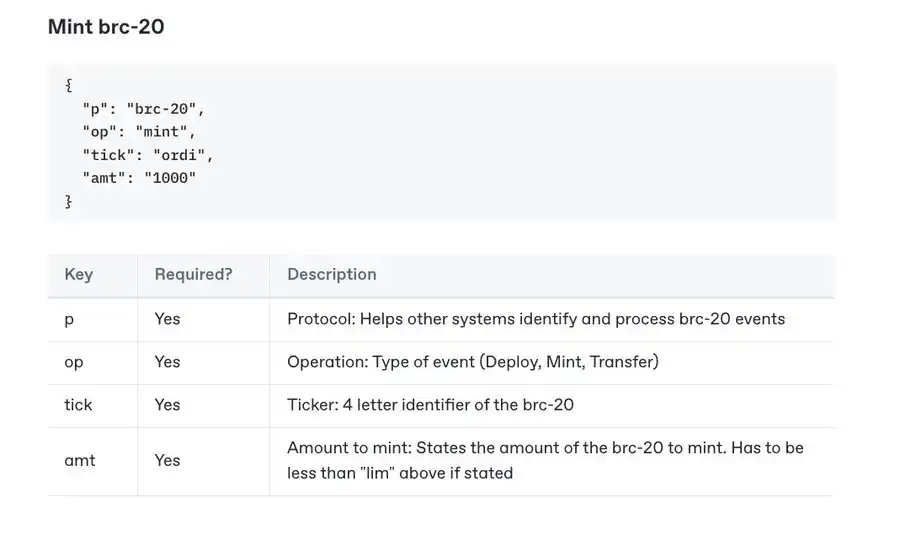This screenshot has height=535, width=900.
Task: Click "Yes" in the amt row
Action: 167,461
